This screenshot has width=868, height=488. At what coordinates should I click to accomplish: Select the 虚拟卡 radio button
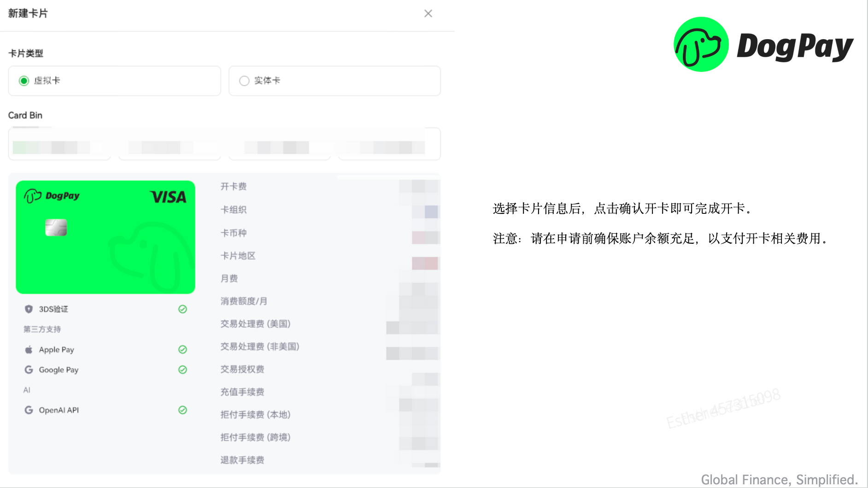click(x=24, y=81)
